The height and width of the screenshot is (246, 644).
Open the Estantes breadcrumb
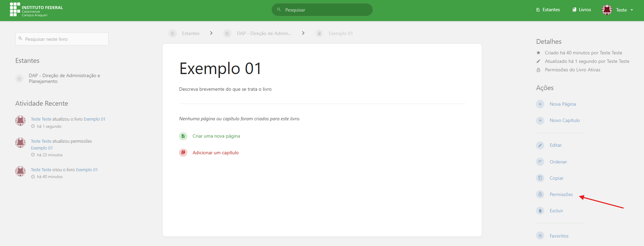(190, 33)
